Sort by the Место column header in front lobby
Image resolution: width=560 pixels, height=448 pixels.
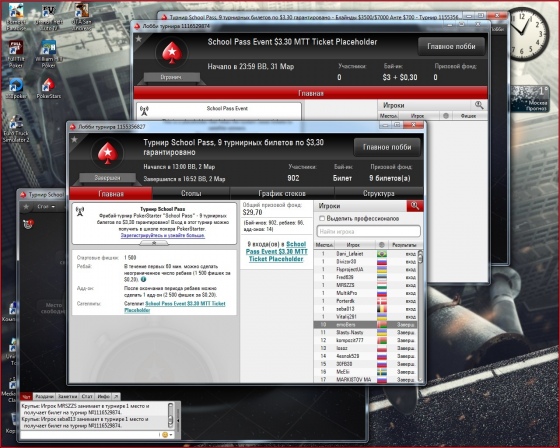pos(324,245)
